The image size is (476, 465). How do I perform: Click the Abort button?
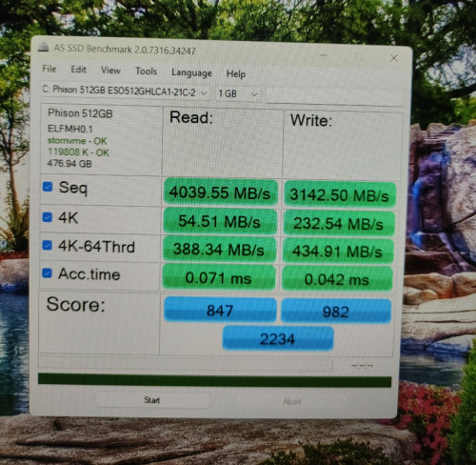[291, 401]
